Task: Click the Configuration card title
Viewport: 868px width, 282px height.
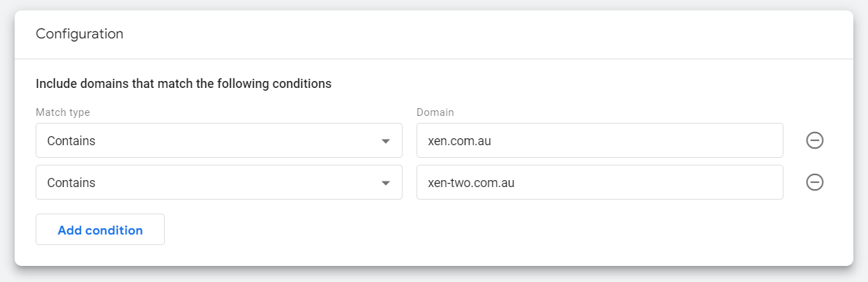Action: (x=80, y=34)
